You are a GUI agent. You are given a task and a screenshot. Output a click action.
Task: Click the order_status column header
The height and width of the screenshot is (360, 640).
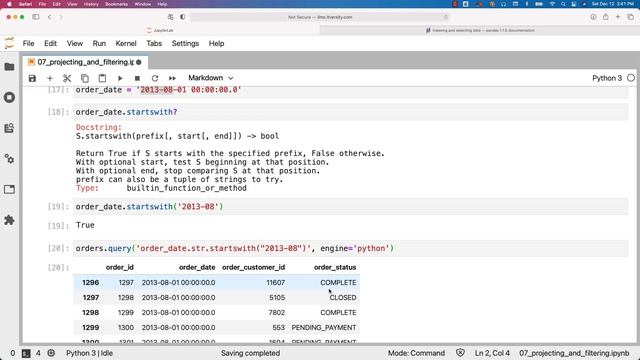335,267
